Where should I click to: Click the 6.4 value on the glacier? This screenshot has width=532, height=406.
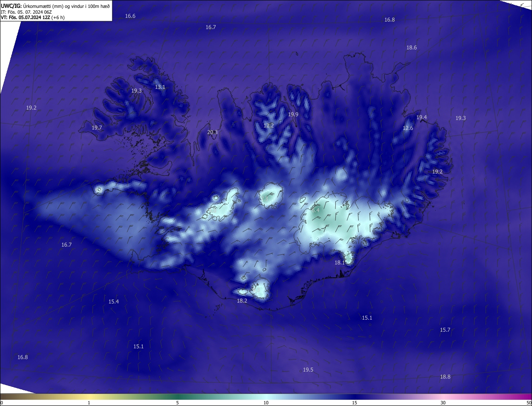pos(315,210)
